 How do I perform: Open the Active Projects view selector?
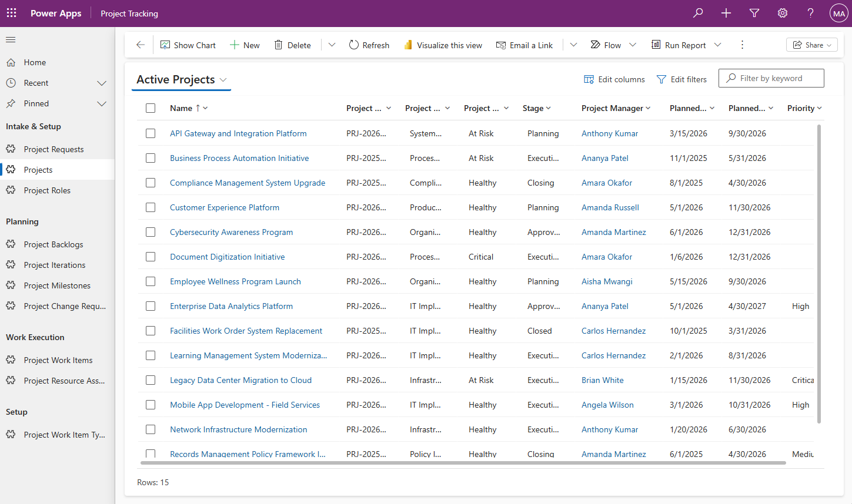coord(182,79)
